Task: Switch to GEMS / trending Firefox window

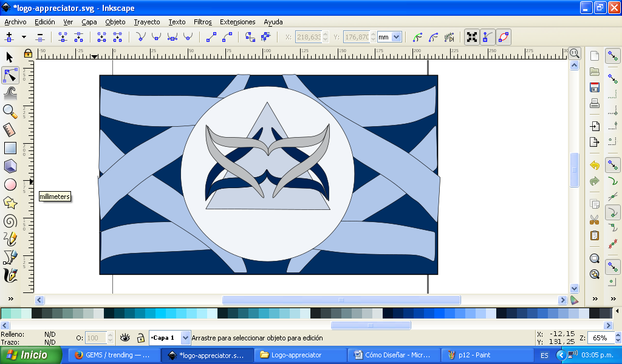Action: pyautogui.click(x=114, y=355)
